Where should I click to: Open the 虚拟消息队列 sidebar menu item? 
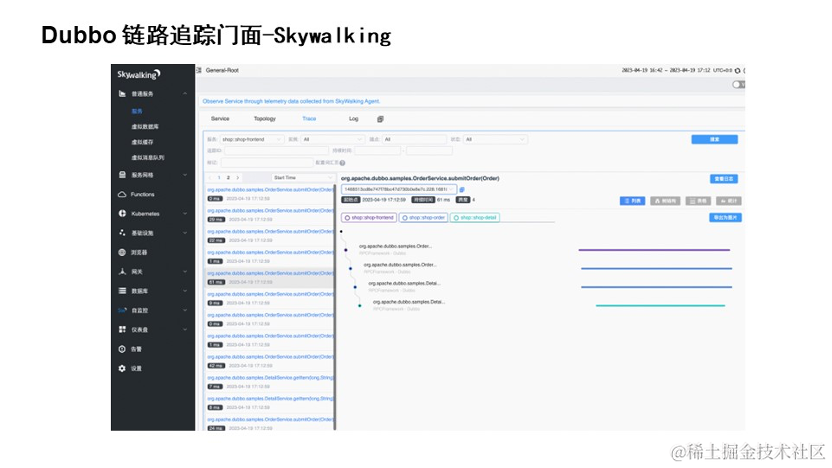(148, 158)
